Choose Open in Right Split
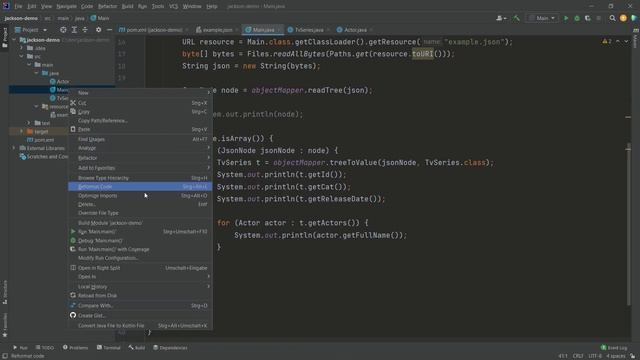 pyautogui.click(x=140, y=268)
